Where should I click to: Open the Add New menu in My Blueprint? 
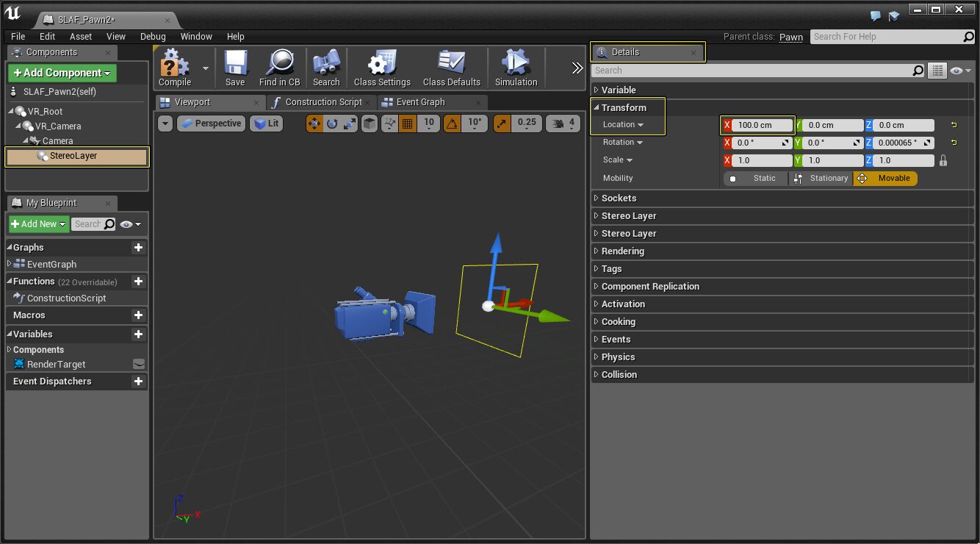(35, 223)
